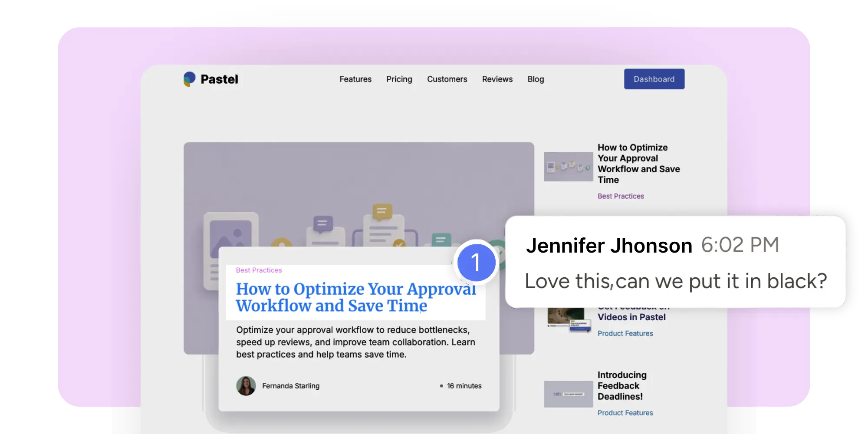Click the Pastel brand name text

tap(219, 79)
